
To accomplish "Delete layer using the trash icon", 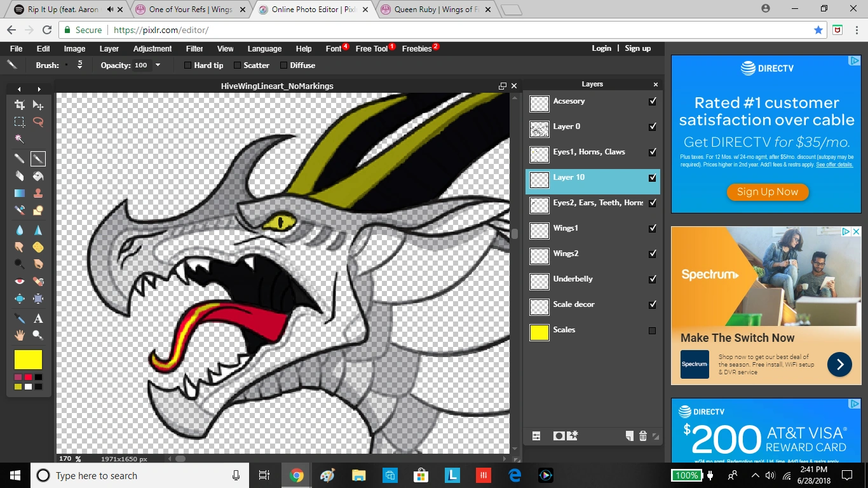I will click(642, 436).
